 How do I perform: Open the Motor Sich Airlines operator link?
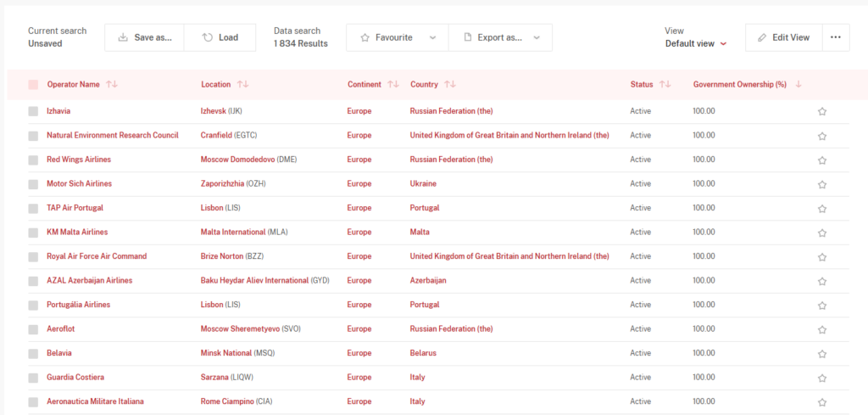(79, 183)
